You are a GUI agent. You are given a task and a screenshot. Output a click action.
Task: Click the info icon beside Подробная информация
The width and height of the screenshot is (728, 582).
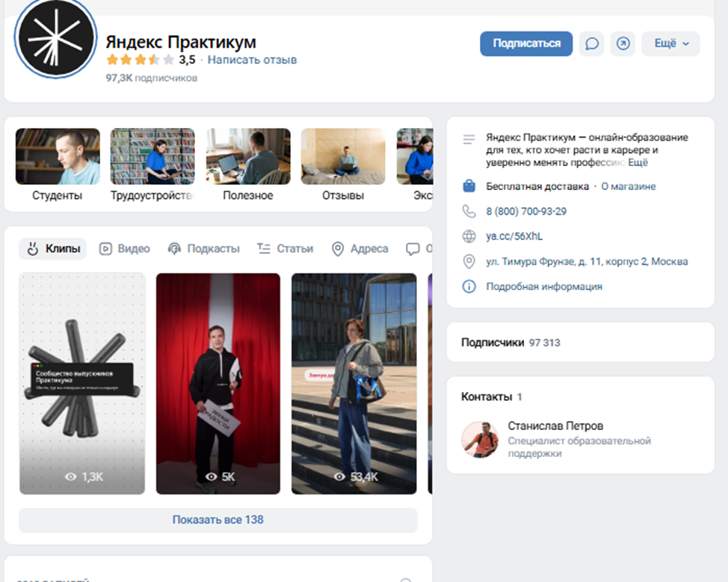tap(469, 287)
